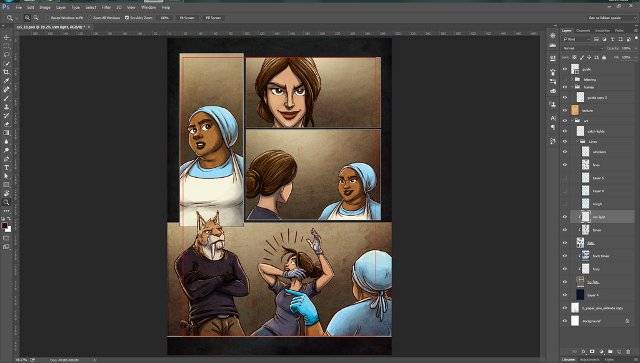Choose Zoom Out mode in options bar

[x=36, y=18]
